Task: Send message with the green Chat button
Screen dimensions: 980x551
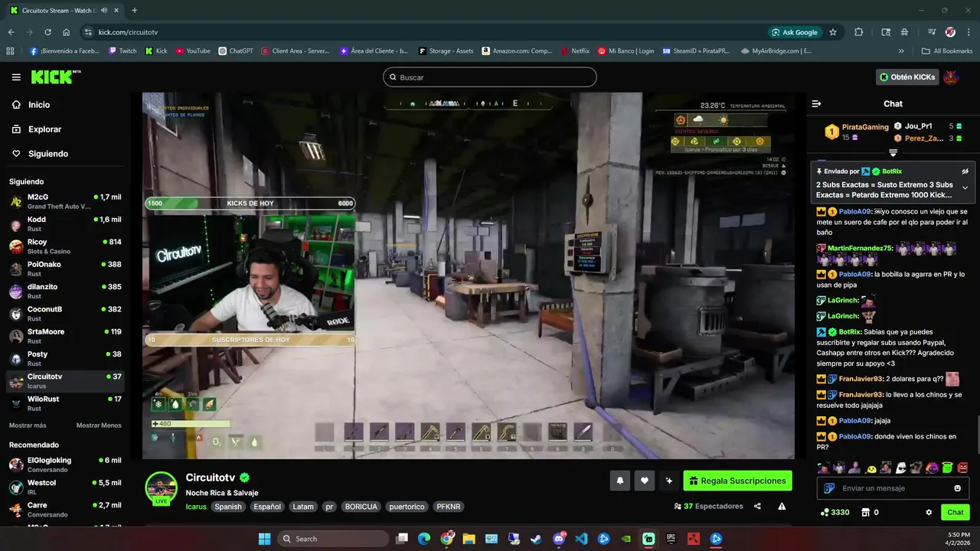Action: pos(955,512)
